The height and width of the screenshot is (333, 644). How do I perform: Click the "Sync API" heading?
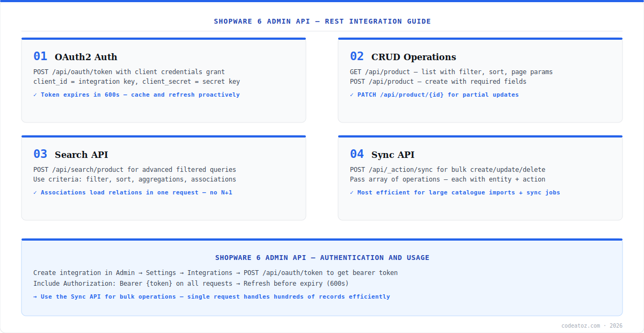(x=393, y=155)
